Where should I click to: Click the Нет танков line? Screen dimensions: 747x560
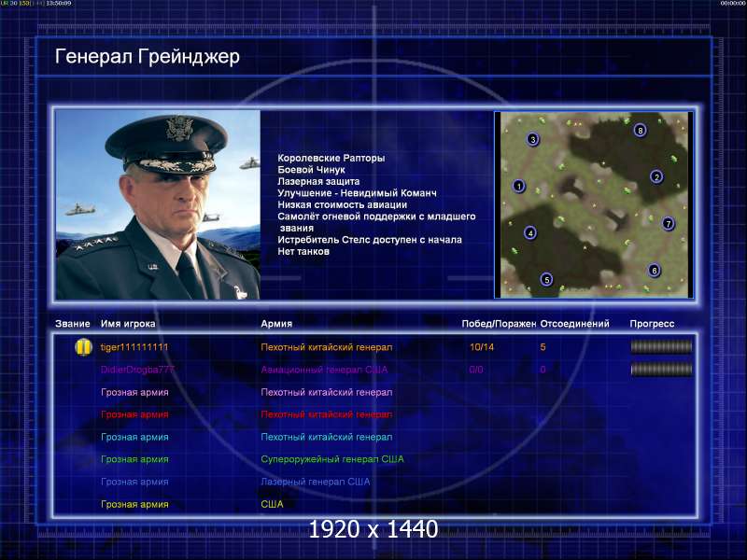click(x=303, y=251)
